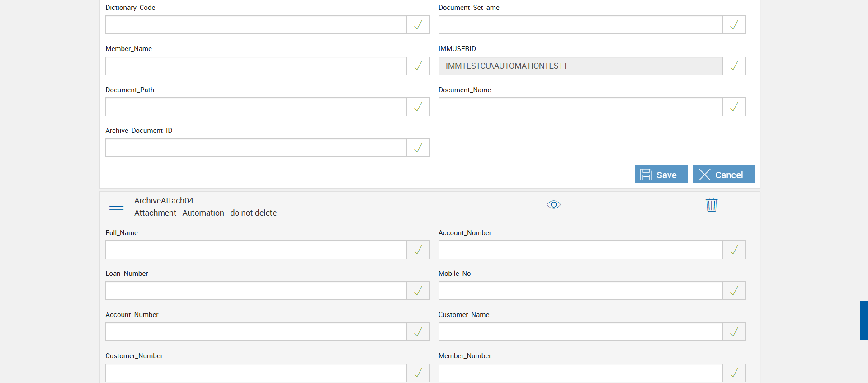The width and height of the screenshot is (868, 383).
Task: Click checkmark icon beside Document_Set_ame field
Action: coord(734,25)
